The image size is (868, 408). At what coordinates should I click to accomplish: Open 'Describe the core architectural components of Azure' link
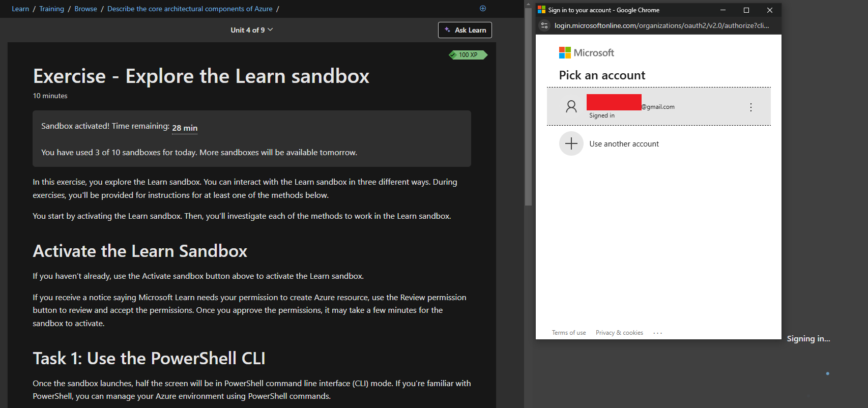click(190, 9)
